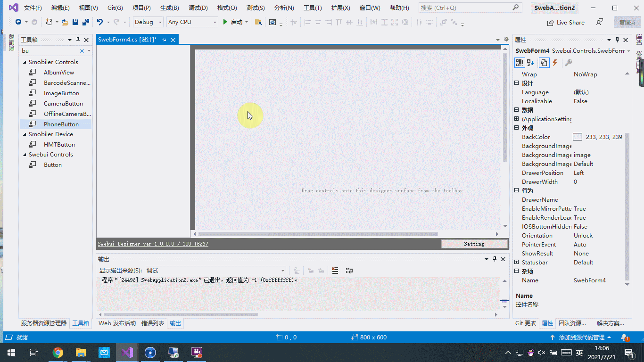Expand the (ApplicationSettings) property
This screenshot has height=362, width=644.
(517, 119)
